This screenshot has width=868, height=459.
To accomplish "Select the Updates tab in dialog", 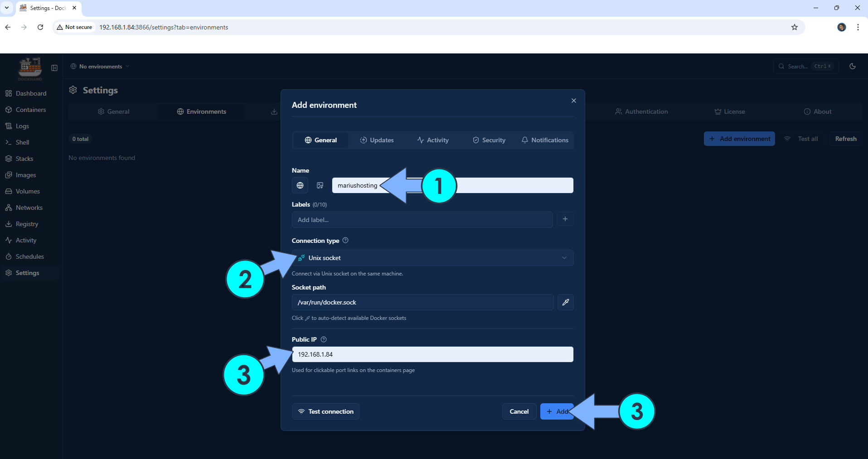I will click(377, 140).
